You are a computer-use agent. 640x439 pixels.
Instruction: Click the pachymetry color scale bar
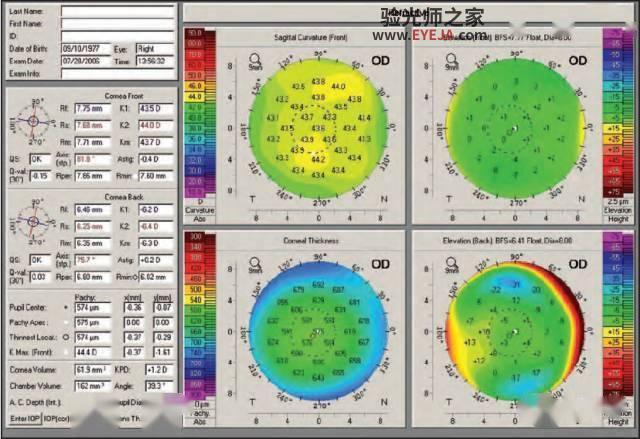(200, 315)
